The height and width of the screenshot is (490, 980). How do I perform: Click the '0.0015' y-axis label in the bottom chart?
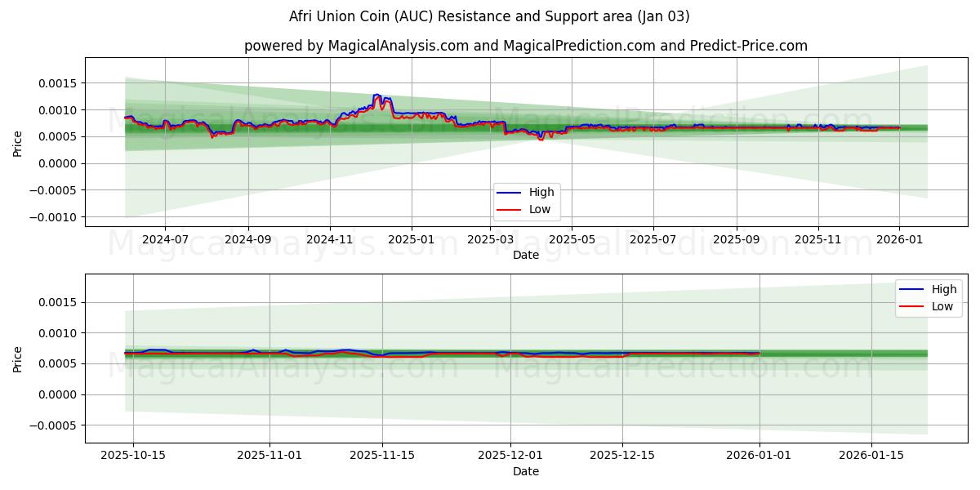59,302
